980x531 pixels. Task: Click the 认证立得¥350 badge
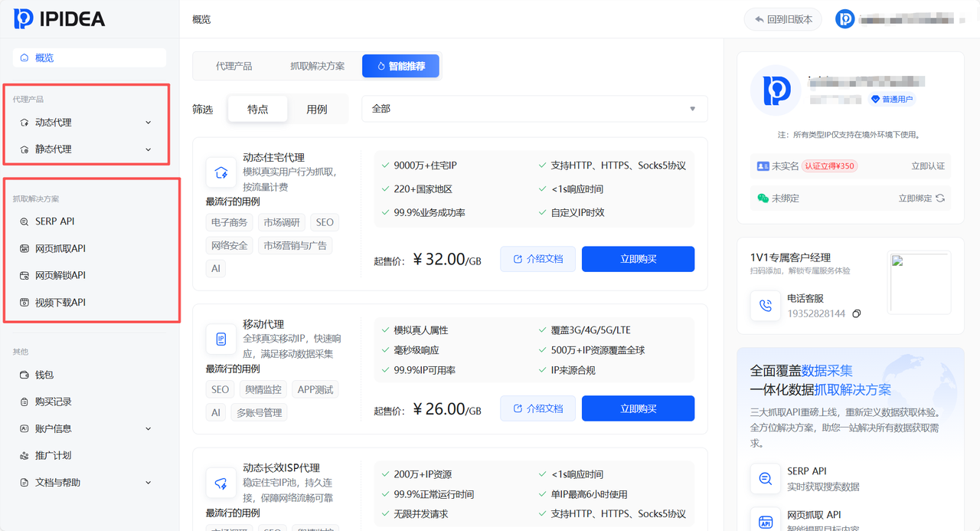coord(829,166)
